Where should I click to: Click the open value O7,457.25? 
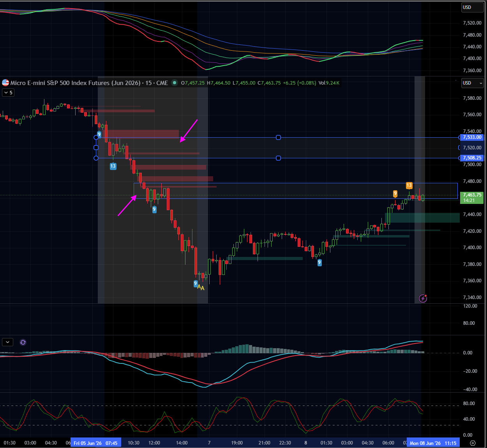tap(193, 83)
